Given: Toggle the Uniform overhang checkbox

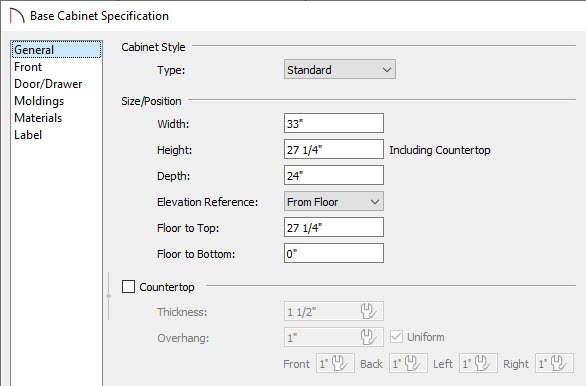Looking at the screenshot, I should click(396, 337).
